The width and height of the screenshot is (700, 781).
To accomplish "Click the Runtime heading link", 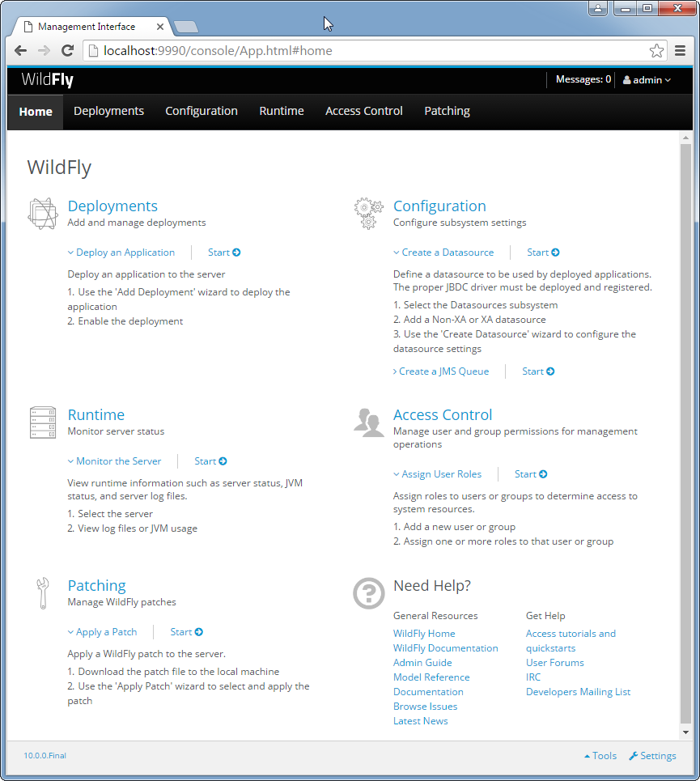I will click(x=96, y=415).
